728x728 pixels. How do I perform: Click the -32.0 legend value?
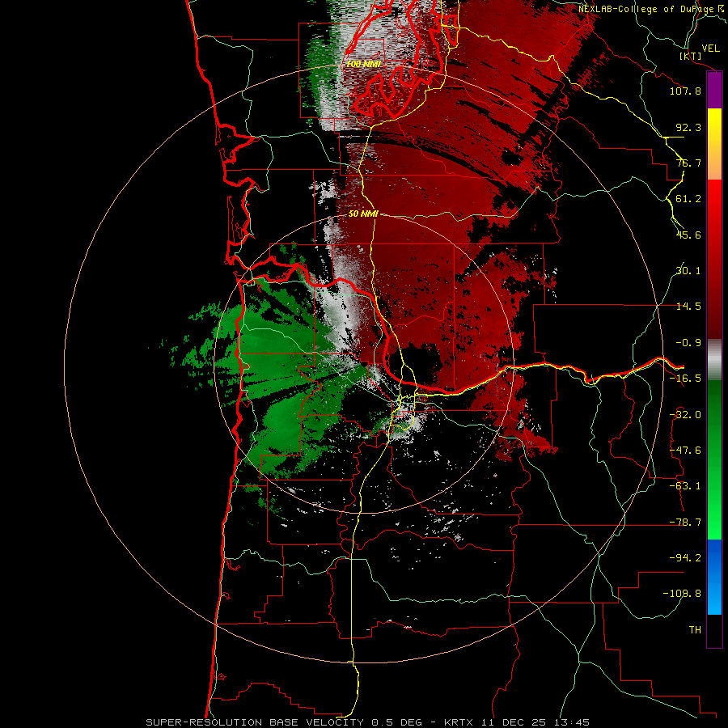685,415
